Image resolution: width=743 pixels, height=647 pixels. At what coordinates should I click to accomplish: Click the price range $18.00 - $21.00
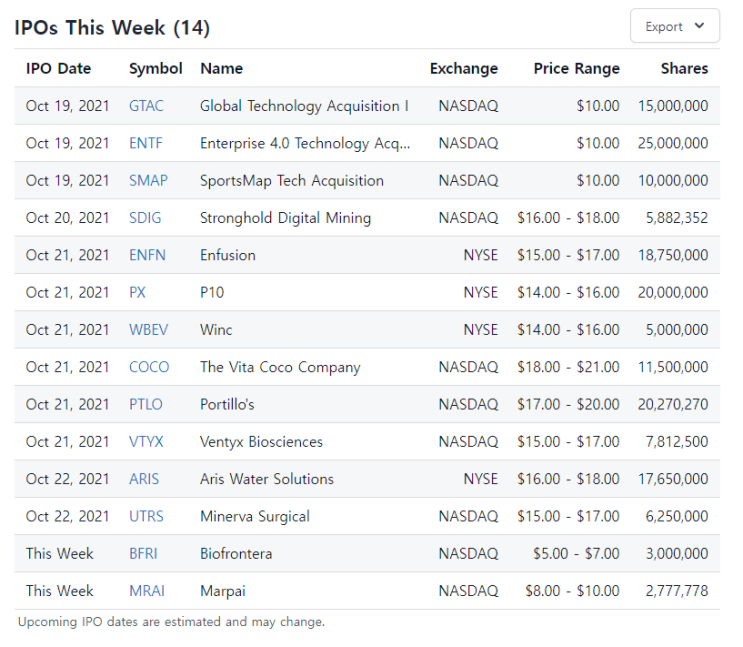coord(568,367)
